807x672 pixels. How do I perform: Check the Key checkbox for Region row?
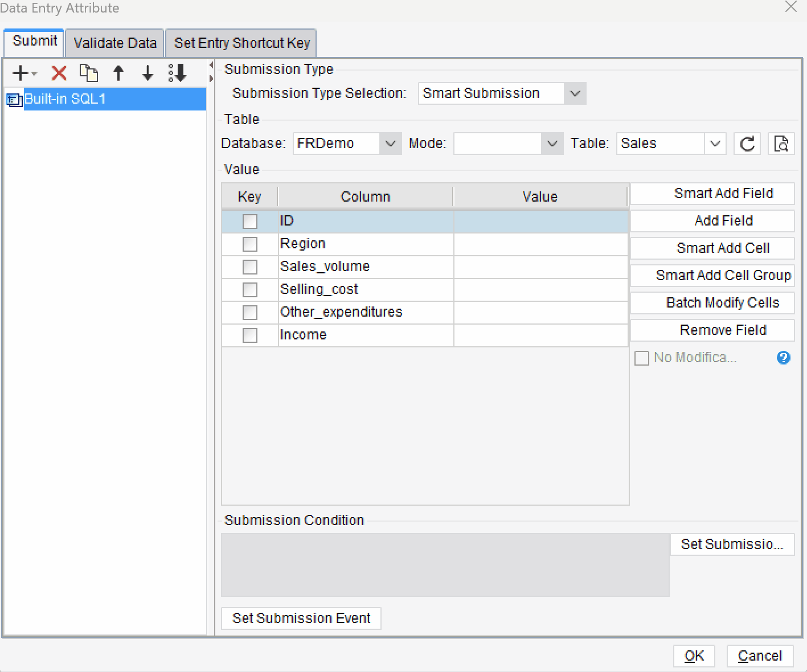pyautogui.click(x=249, y=244)
